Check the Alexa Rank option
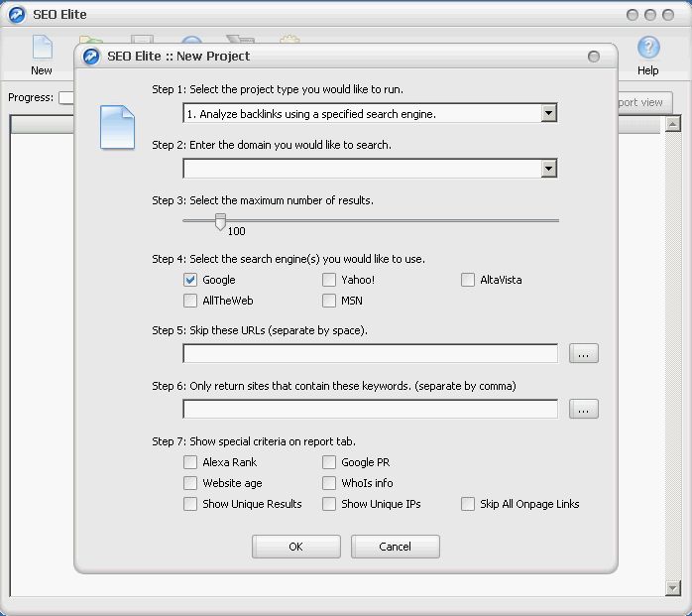This screenshot has width=692, height=616. (x=190, y=462)
